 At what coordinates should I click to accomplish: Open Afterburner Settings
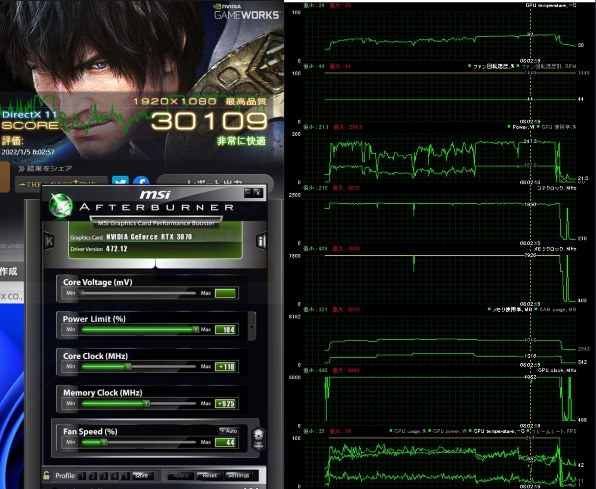pyautogui.click(x=238, y=476)
